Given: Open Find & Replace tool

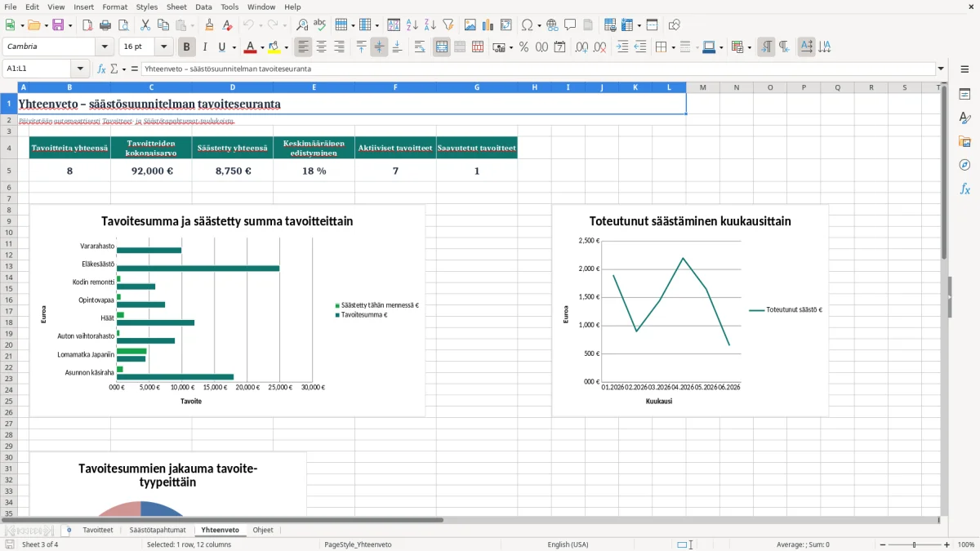Looking at the screenshot, I should coord(302,25).
